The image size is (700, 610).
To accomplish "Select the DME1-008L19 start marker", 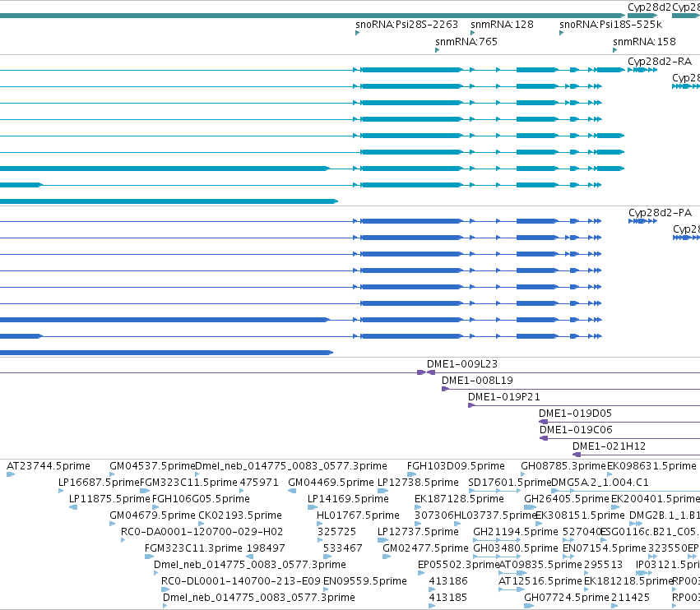I will 445,389.
